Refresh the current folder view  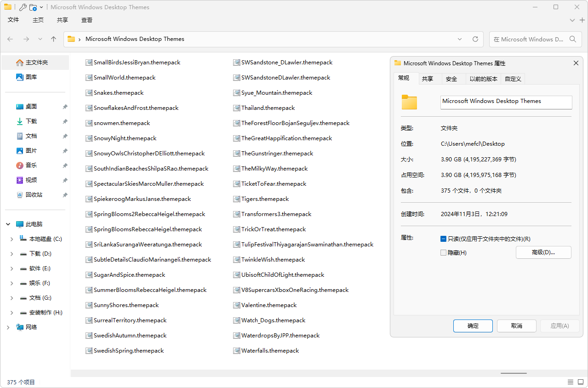tap(475, 39)
